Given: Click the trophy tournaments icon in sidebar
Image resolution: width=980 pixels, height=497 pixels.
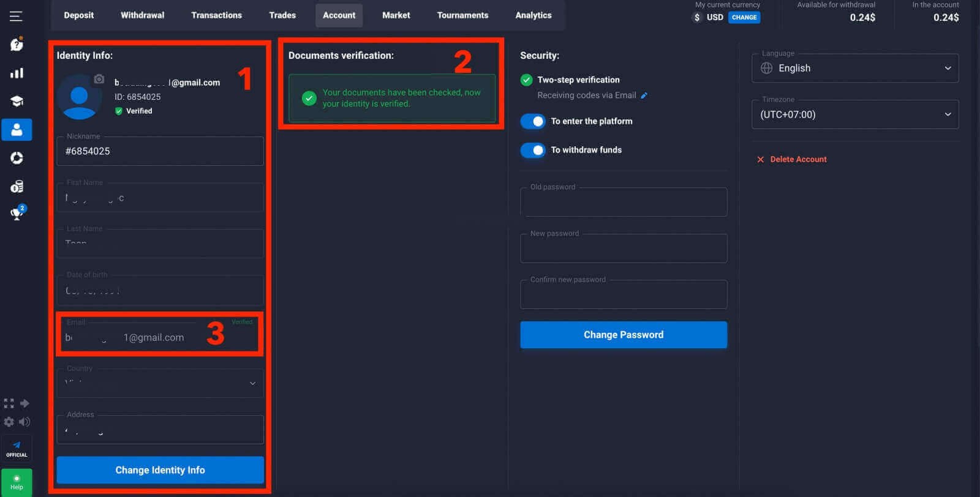Looking at the screenshot, I should [x=17, y=214].
